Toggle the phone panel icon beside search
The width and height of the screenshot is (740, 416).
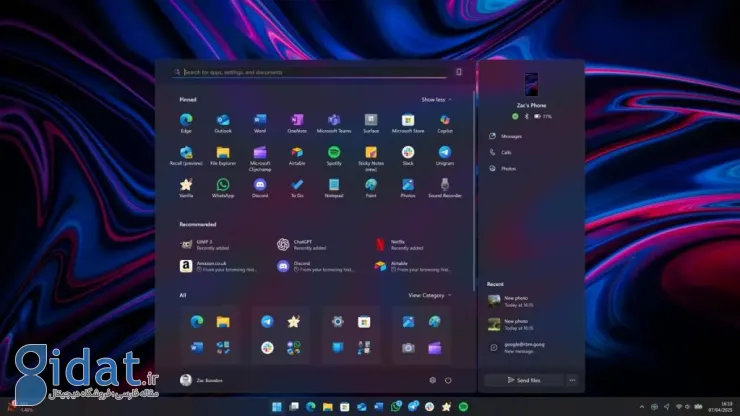[x=459, y=72]
